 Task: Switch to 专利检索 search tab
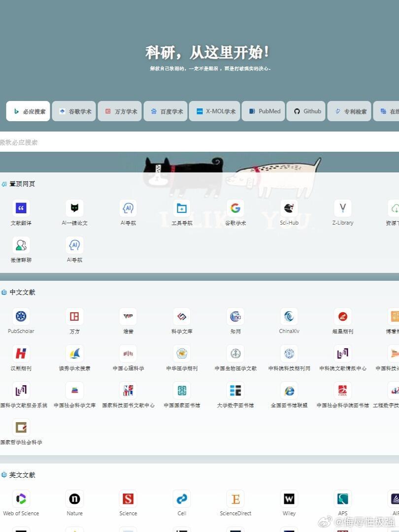(x=349, y=111)
